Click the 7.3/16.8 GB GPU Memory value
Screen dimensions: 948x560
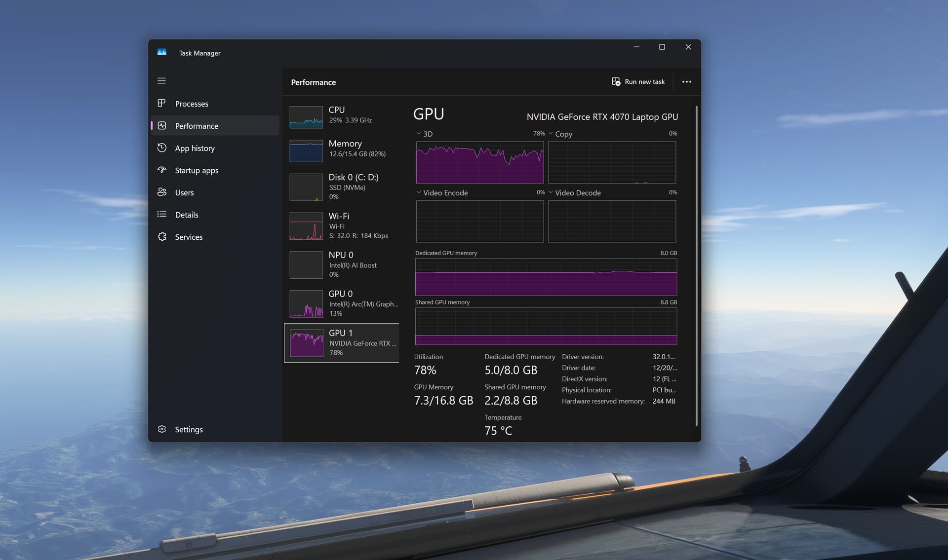pos(443,400)
